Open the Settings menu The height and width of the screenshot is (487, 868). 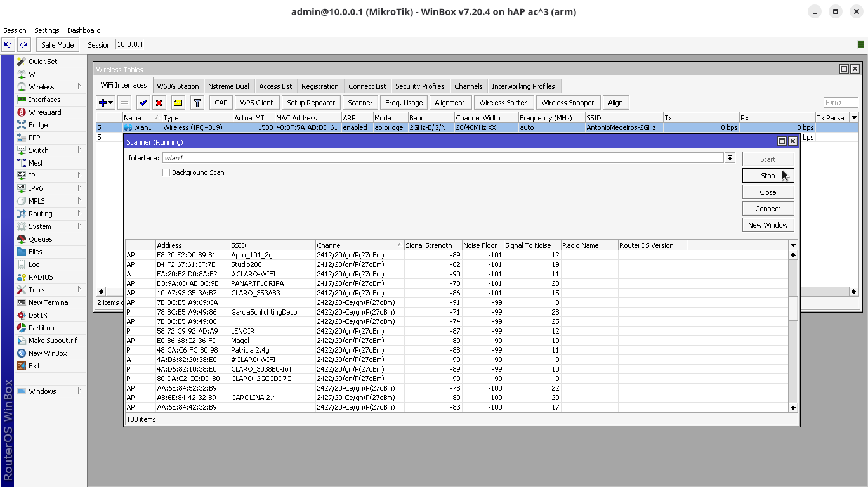46,30
